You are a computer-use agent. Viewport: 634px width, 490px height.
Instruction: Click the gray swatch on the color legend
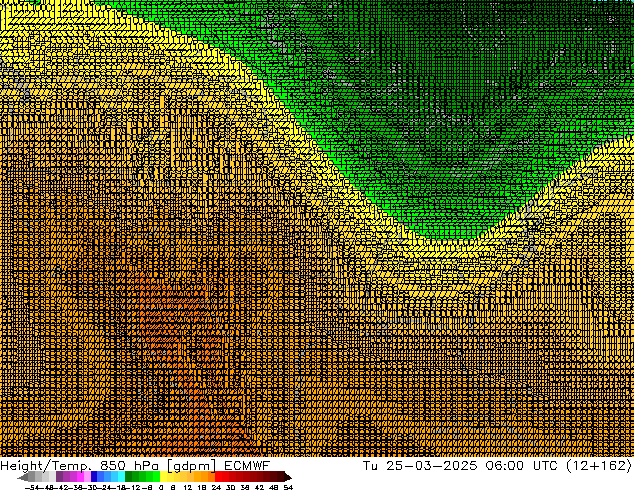tap(42, 477)
